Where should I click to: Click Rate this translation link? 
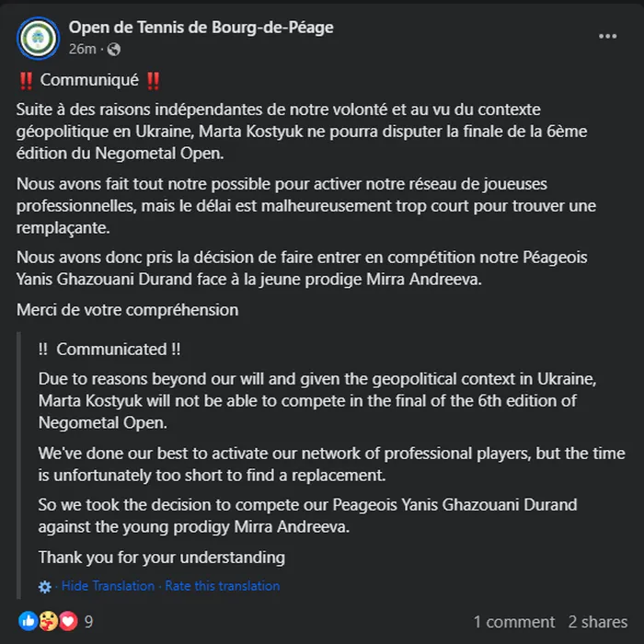(222, 586)
